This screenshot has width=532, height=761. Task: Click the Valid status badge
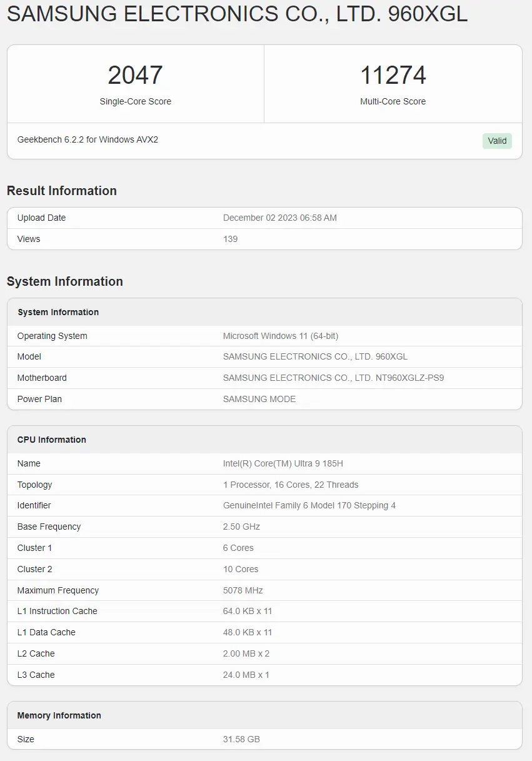click(497, 141)
